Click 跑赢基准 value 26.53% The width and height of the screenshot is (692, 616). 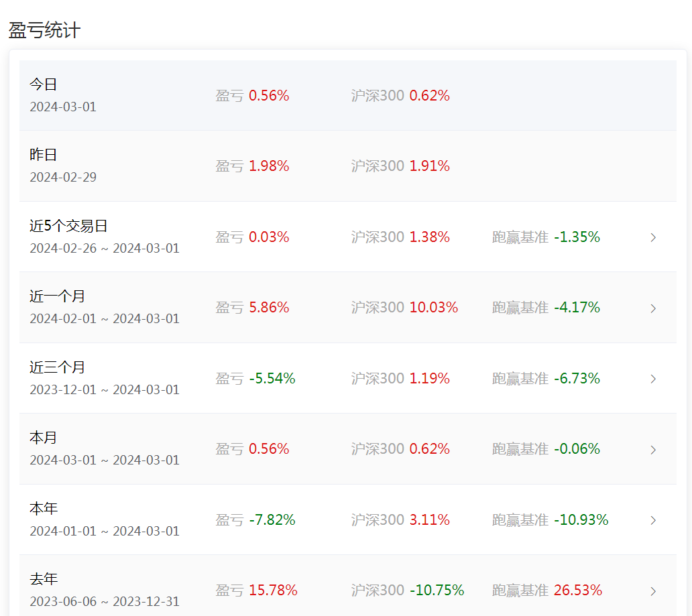578,590
